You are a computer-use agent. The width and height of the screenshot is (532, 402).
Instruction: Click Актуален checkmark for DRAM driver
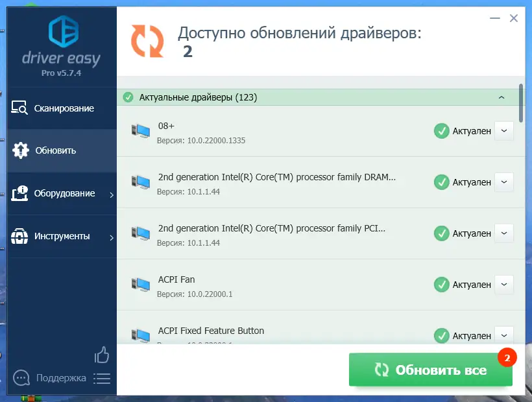pyautogui.click(x=441, y=182)
